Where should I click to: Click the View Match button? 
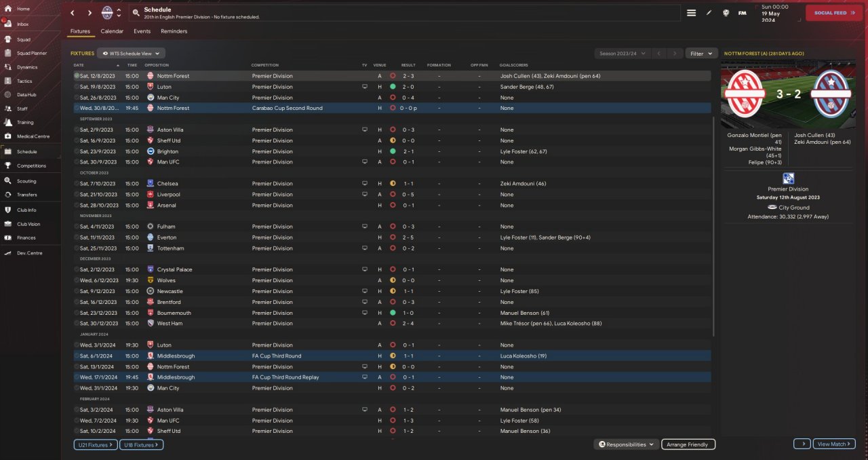point(834,444)
